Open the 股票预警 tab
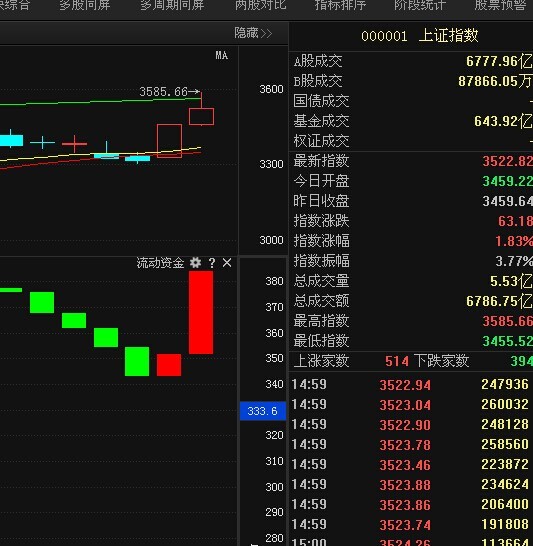 [500, 5]
